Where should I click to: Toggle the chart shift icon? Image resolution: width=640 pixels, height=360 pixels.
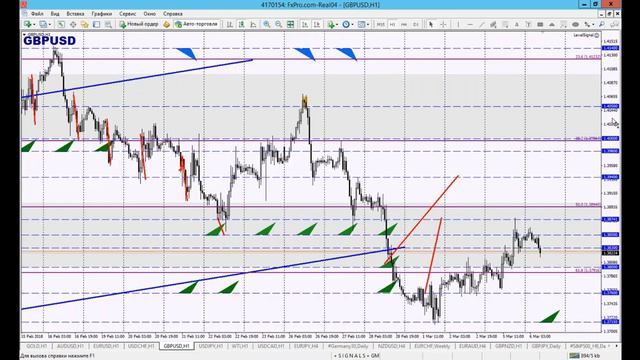point(316,24)
